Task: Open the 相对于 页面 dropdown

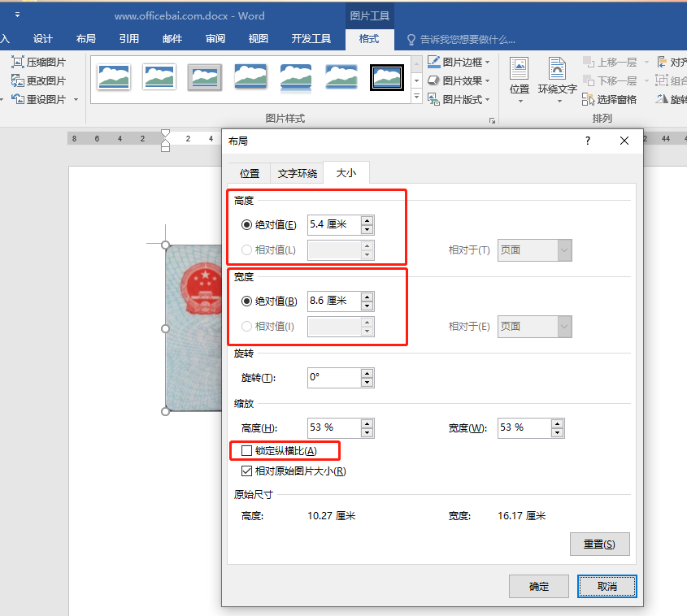Action: (534, 249)
